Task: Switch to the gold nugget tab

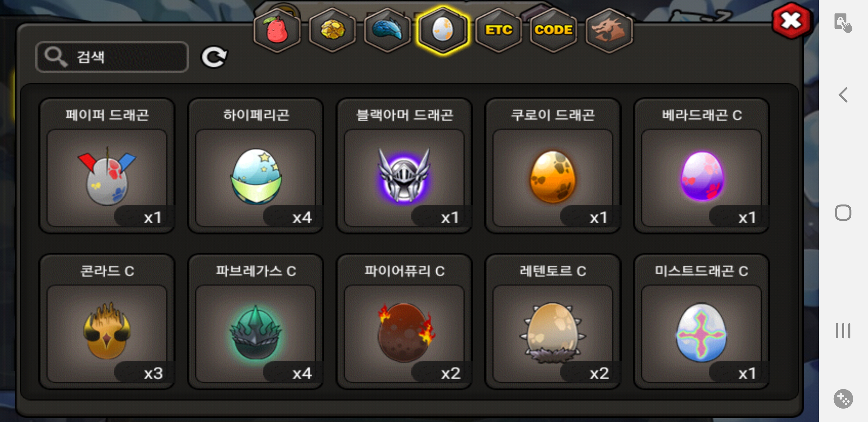Action: point(332,30)
